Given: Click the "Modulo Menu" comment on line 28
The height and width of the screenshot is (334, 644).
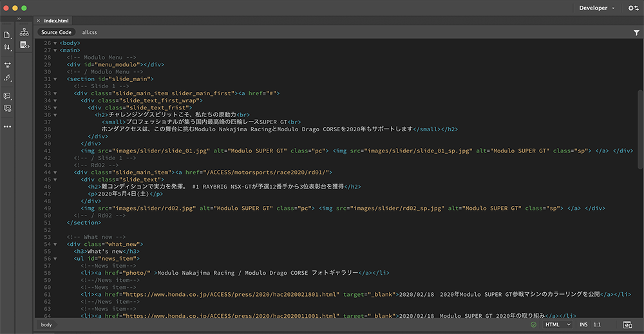Looking at the screenshot, I should point(102,57).
